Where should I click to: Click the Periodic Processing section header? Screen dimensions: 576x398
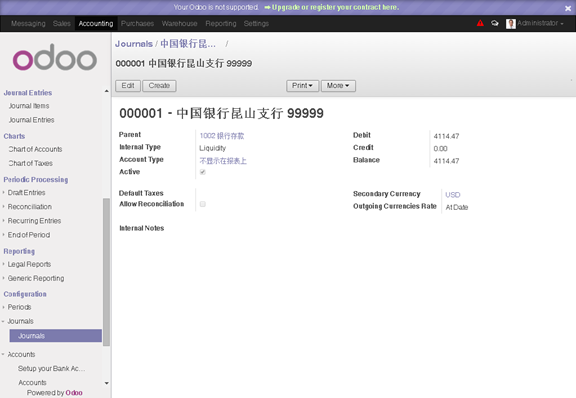click(36, 180)
